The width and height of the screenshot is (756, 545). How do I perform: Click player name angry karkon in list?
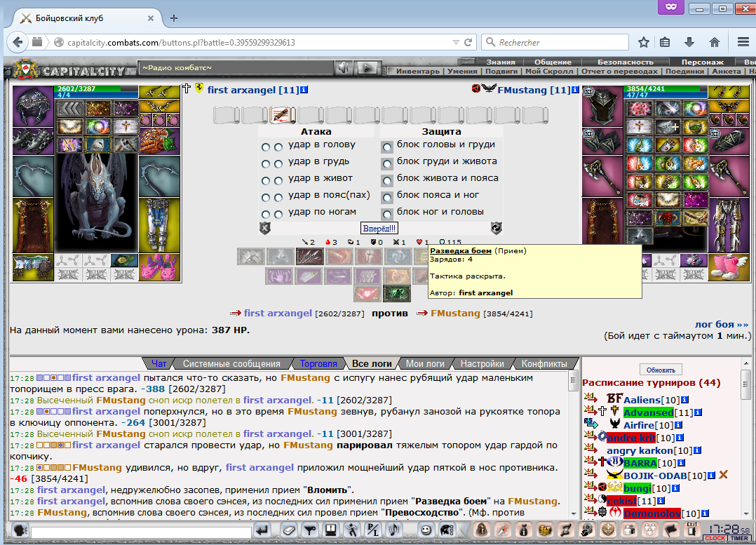[640, 450]
